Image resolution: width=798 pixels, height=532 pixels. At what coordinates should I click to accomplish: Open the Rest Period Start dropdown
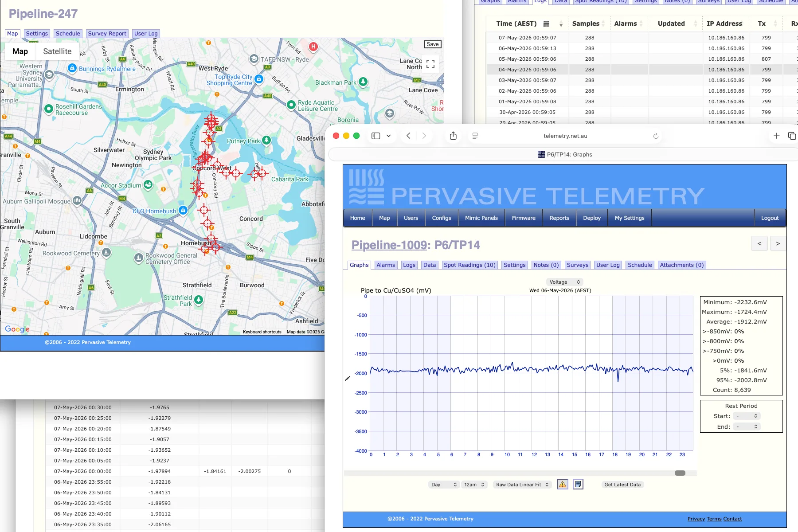(x=747, y=416)
